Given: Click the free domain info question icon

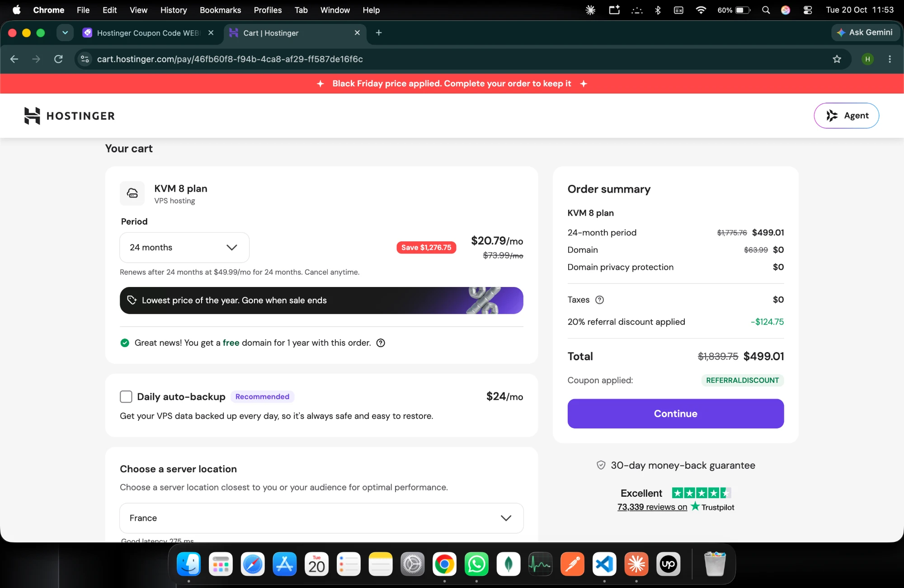Looking at the screenshot, I should [x=381, y=343].
